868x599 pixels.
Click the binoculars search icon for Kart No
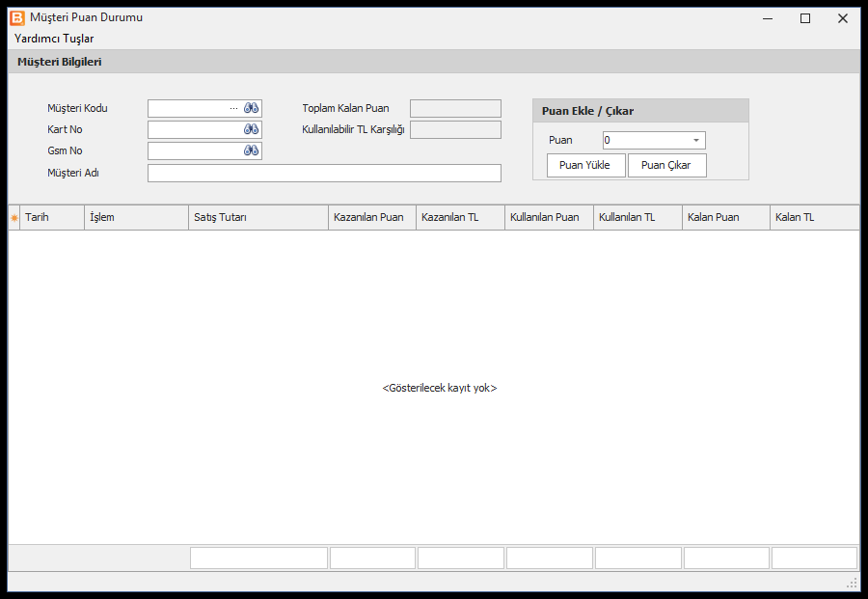coord(252,129)
